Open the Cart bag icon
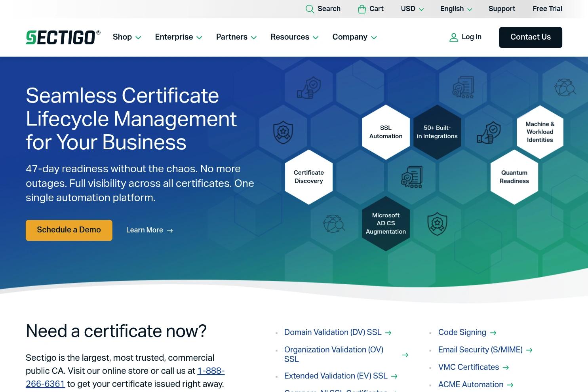This screenshot has width=588, height=392. (x=362, y=9)
